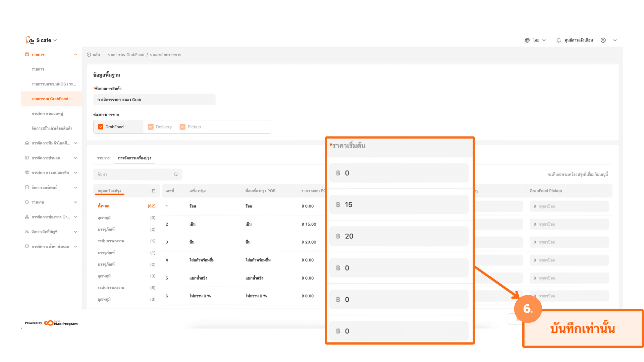The image size is (644, 362).
Task: Click the รายงาน sidebar clock icon
Action: (x=27, y=202)
